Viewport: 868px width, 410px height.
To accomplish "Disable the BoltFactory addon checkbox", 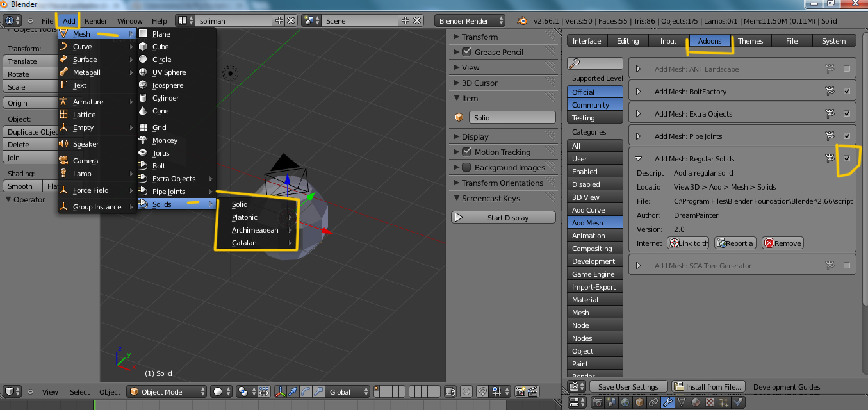I will [847, 92].
